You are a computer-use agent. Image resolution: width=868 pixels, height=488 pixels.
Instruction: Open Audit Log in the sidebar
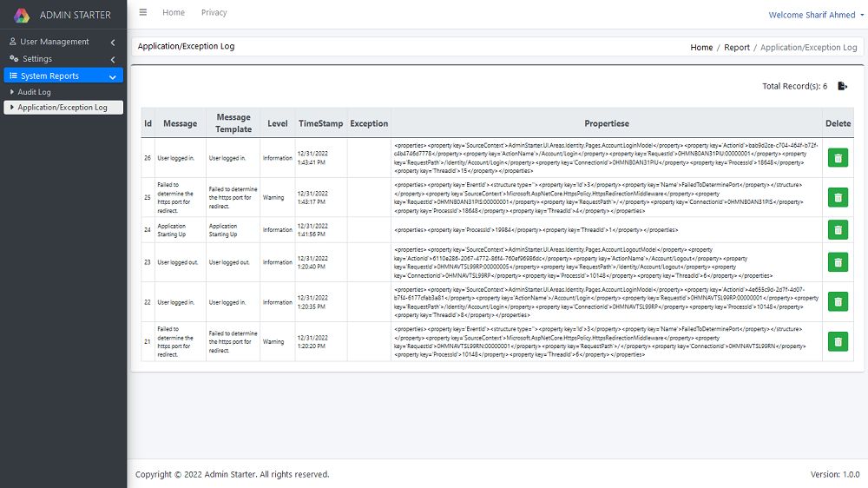pos(35,92)
